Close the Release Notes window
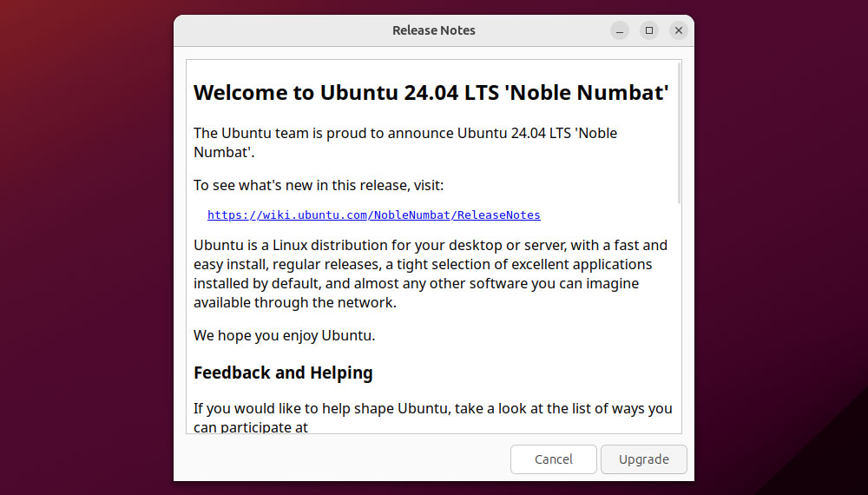Image resolution: width=868 pixels, height=495 pixels. [679, 30]
